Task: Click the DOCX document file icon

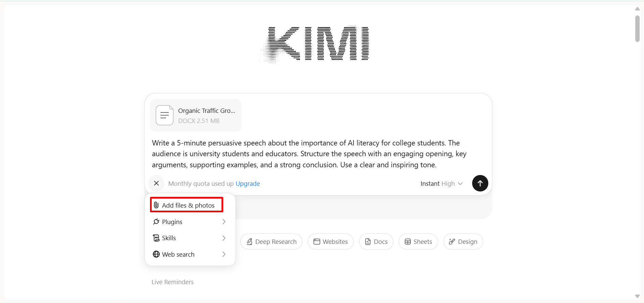Action: [164, 115]
